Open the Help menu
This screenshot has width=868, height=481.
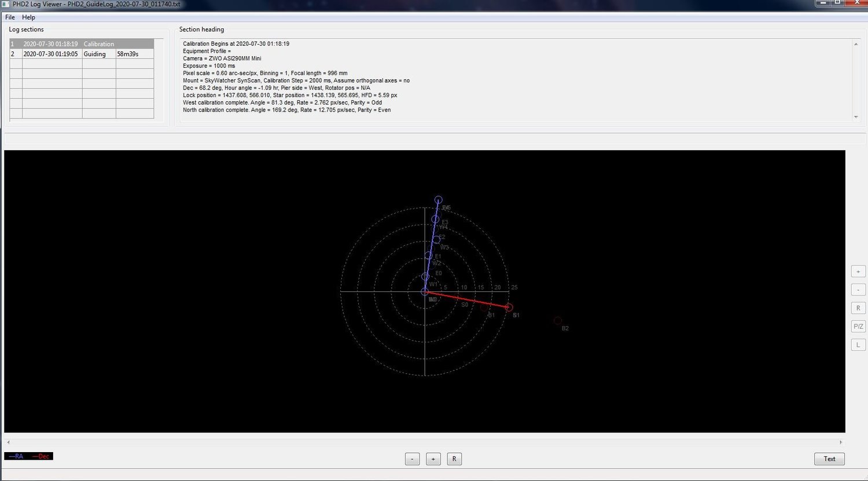(28, 17)
